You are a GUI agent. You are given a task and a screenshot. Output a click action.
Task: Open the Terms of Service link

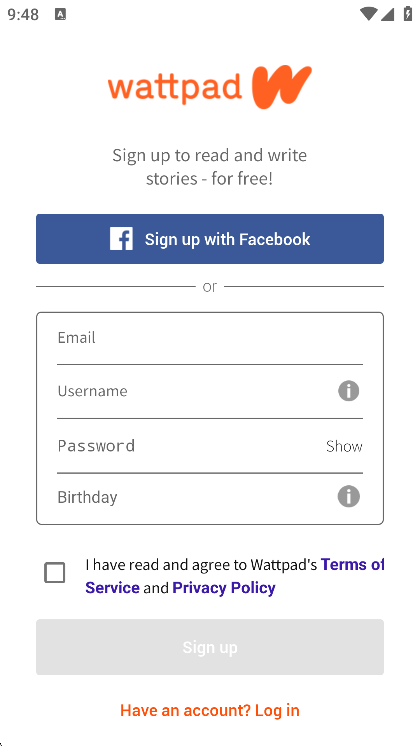point(234,576)
